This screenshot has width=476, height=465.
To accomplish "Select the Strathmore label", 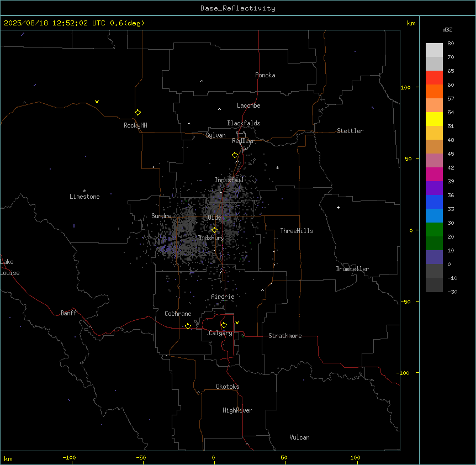I will pyautogui.click(x=285, y=336).
